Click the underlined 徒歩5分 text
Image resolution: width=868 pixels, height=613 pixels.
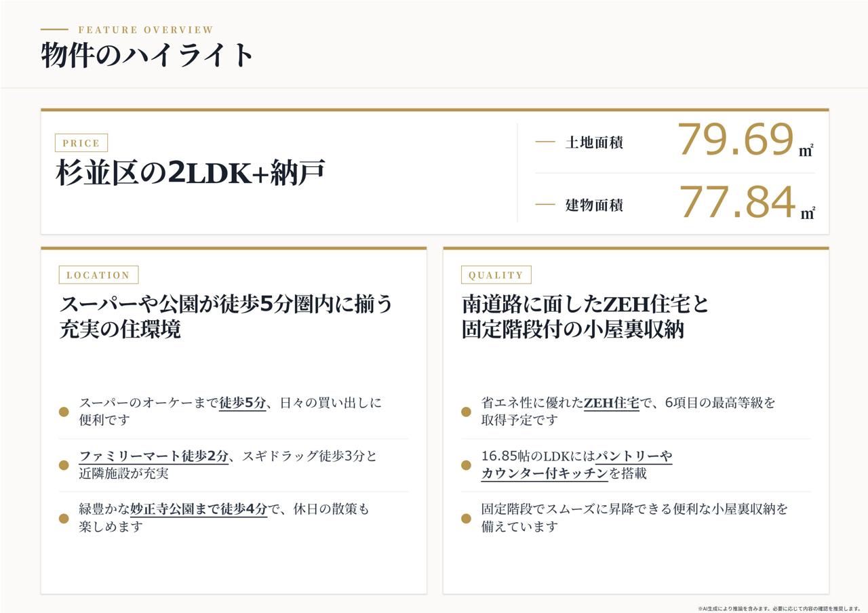(242, 403)
